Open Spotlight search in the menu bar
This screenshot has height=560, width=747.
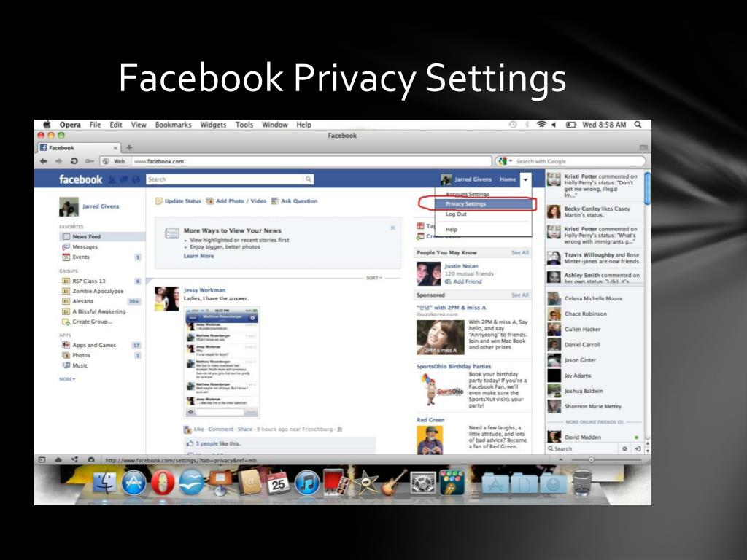pos(638,124)
